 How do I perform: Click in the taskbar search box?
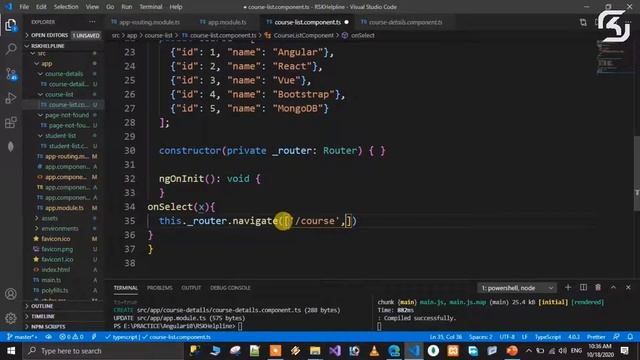pos(104,351)
